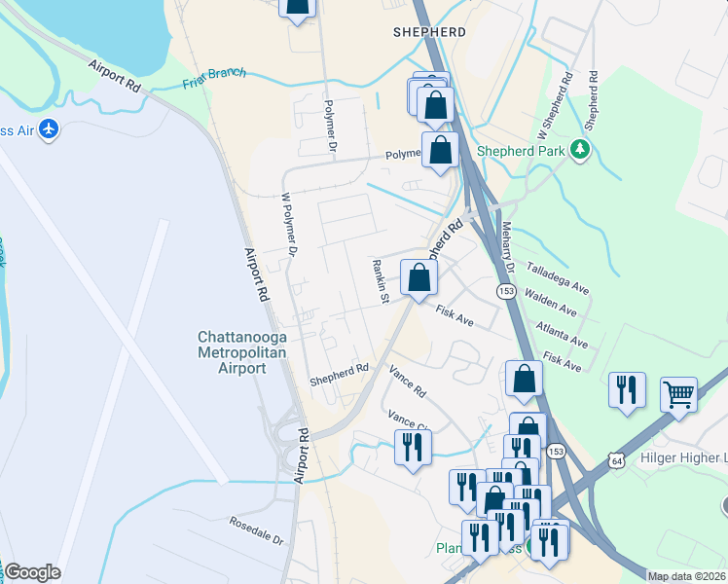Click the W Shepherd Rd street label

[x=555, y=106]
